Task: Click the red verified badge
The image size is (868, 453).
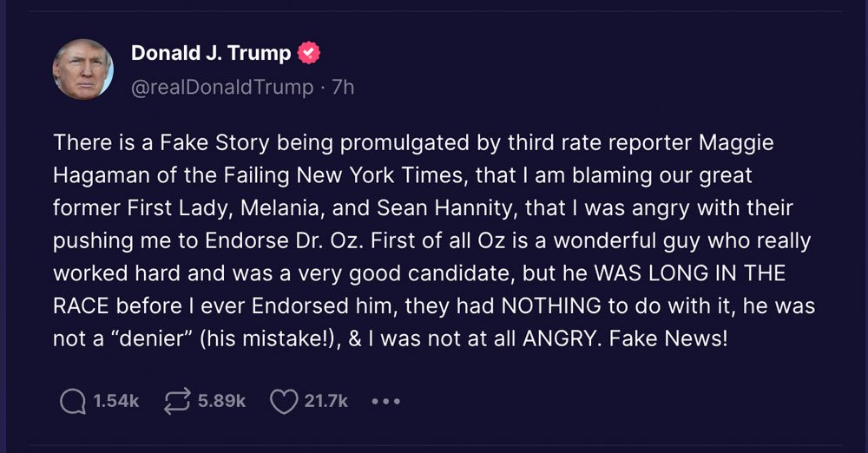Action: coord(308,53)
